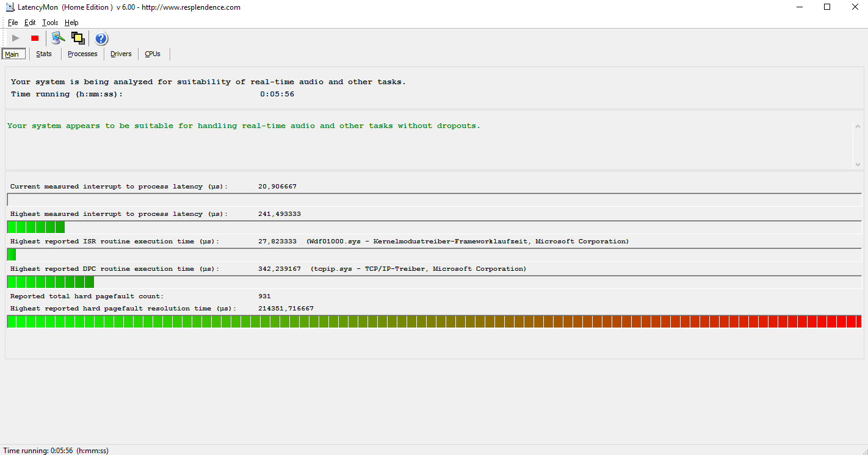The height and width of the screenshot is (455, 868).
Task: Stop the latency monitor with red square
Action: click(35, 38)
